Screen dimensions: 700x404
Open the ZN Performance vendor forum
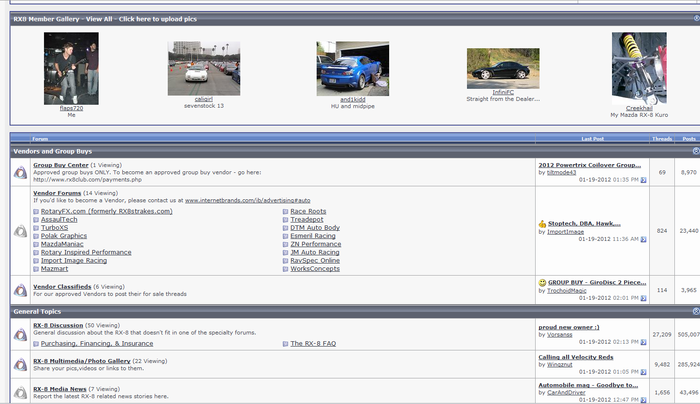click(x=316, y=244)
